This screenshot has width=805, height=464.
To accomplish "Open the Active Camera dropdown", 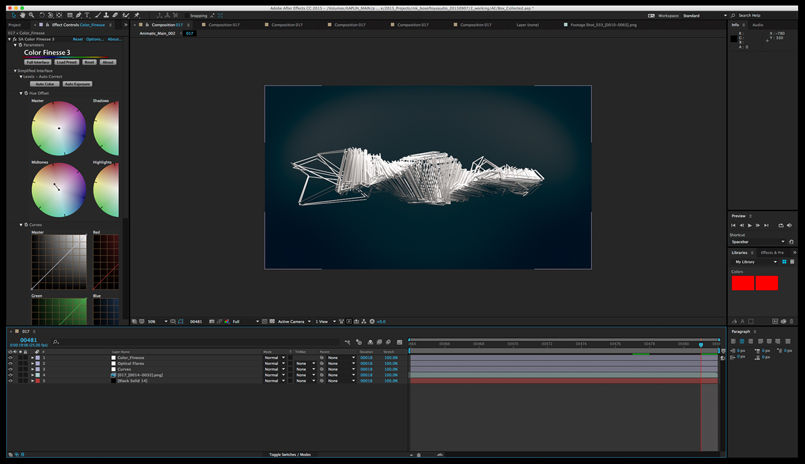I will [x=294, y=321].
